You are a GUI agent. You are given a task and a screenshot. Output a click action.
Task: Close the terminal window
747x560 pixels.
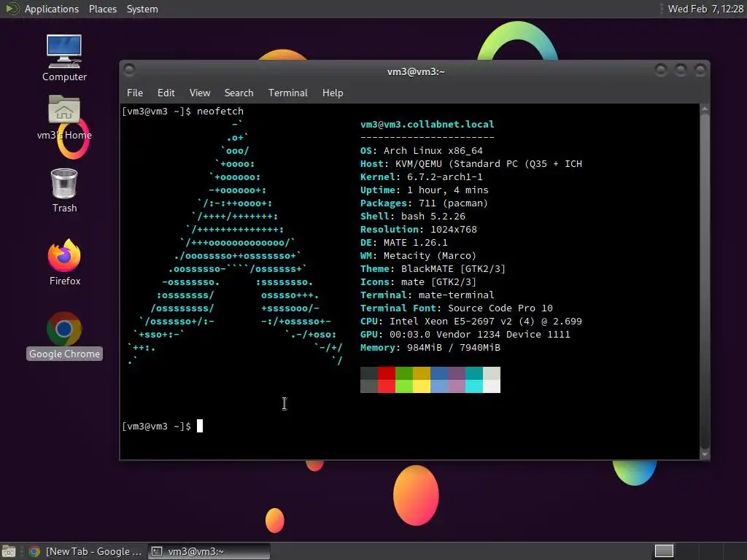(700, 71)
